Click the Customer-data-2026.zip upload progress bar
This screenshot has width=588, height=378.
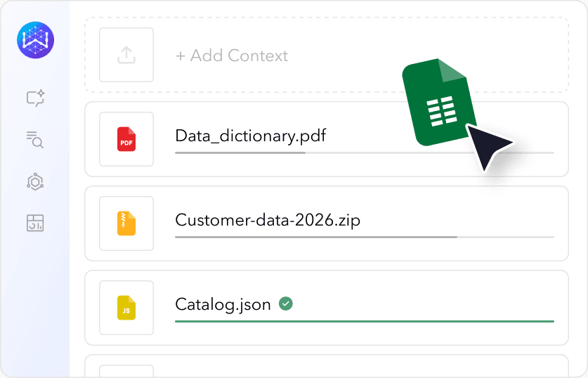(x=365, y=237)
